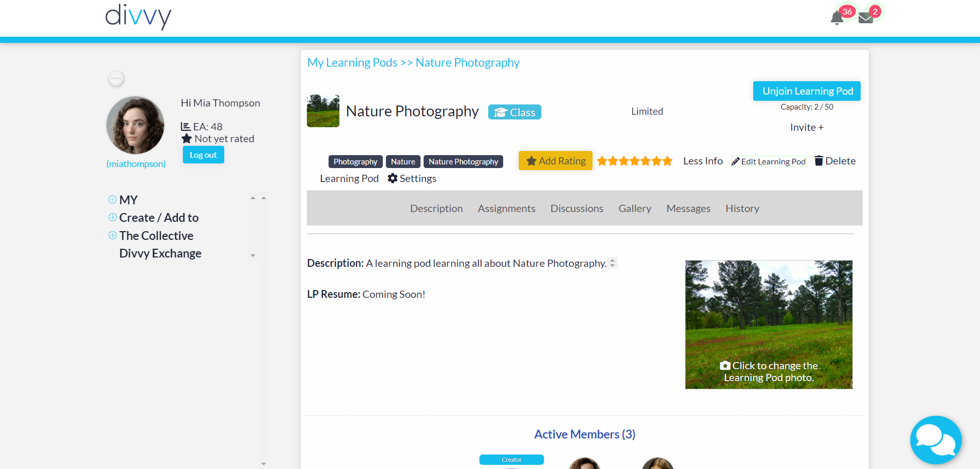
Task: Click to change the Learning Pod photo
Action: coord(769,325)
